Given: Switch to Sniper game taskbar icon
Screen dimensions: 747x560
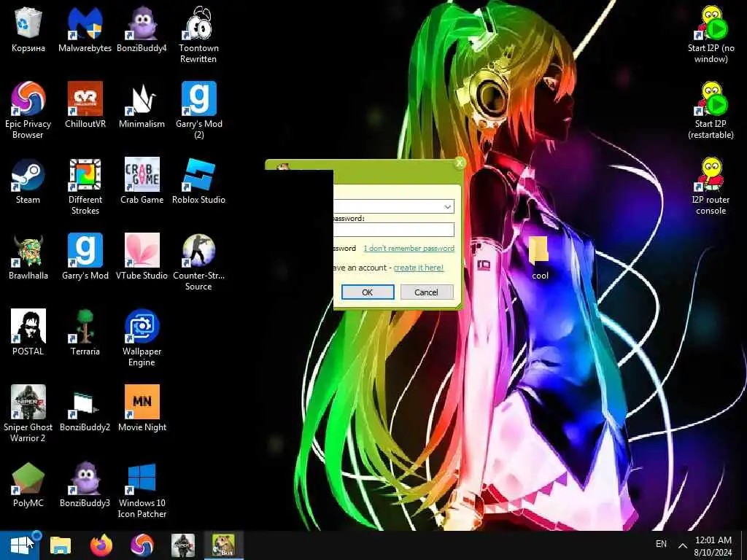Looking at the screenshot, I should pyautogui.click(x=183, y=545).
